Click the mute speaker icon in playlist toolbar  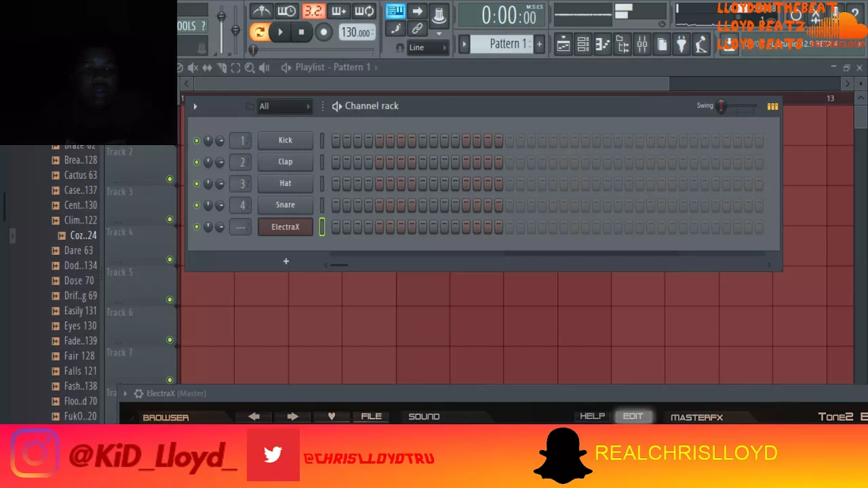[x=193, y=67]
